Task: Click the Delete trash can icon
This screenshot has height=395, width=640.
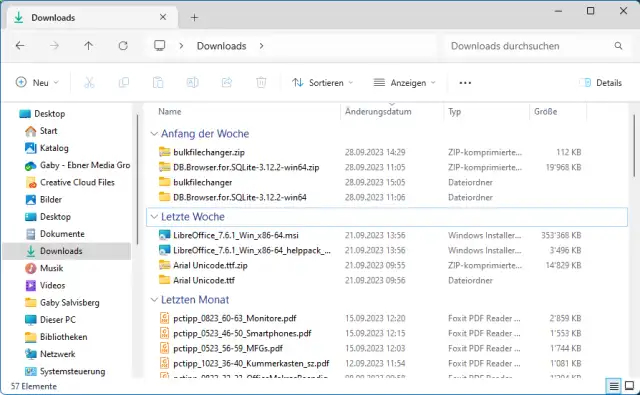Action: coord(261,83)
